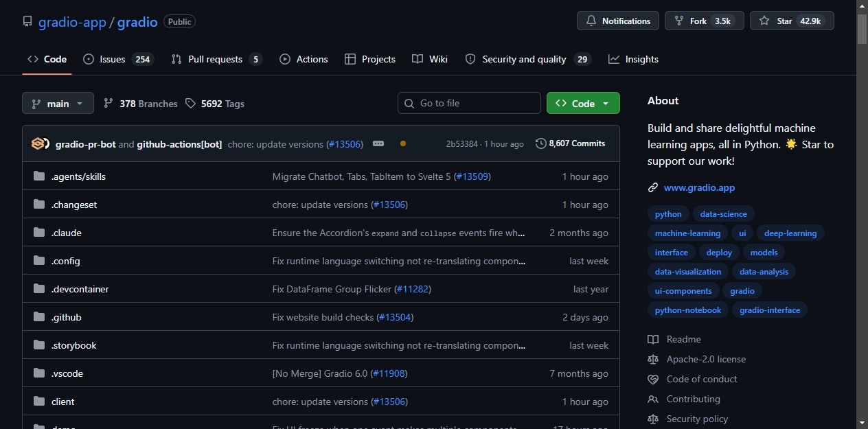Click the book icon next to Readme
The width and height of the screenshot is (868, 429).
653,339
